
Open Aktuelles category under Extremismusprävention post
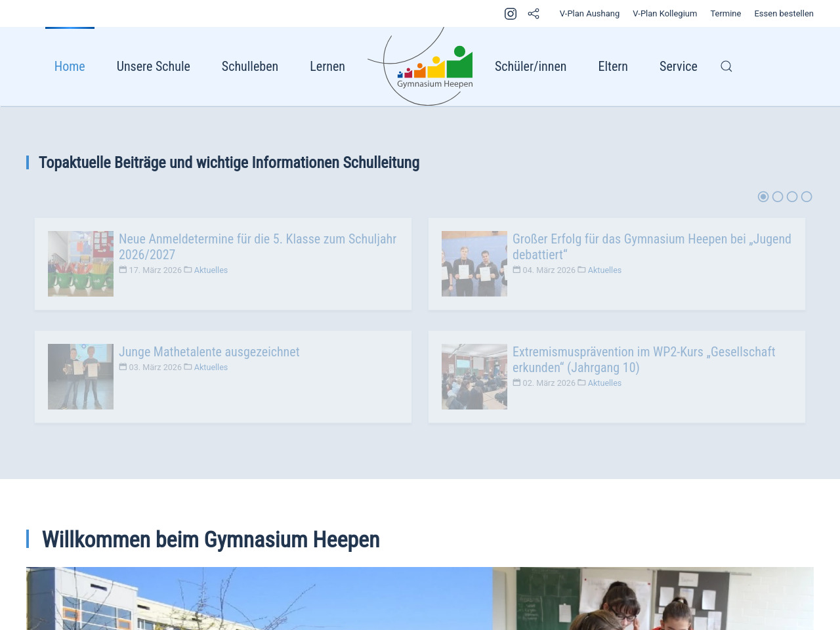[604, 383]
